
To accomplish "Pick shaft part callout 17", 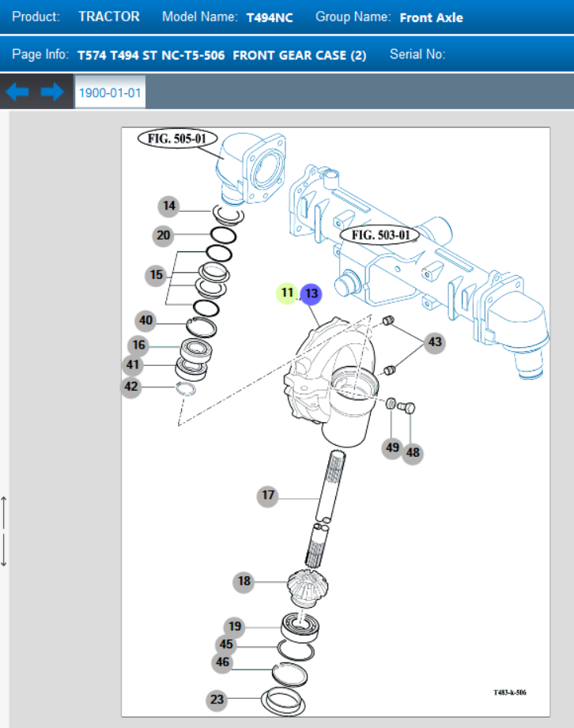I will click(x=268, y=496).
